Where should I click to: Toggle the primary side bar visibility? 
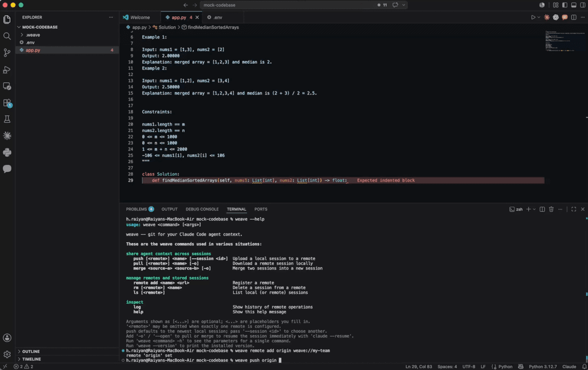point(565,5)
